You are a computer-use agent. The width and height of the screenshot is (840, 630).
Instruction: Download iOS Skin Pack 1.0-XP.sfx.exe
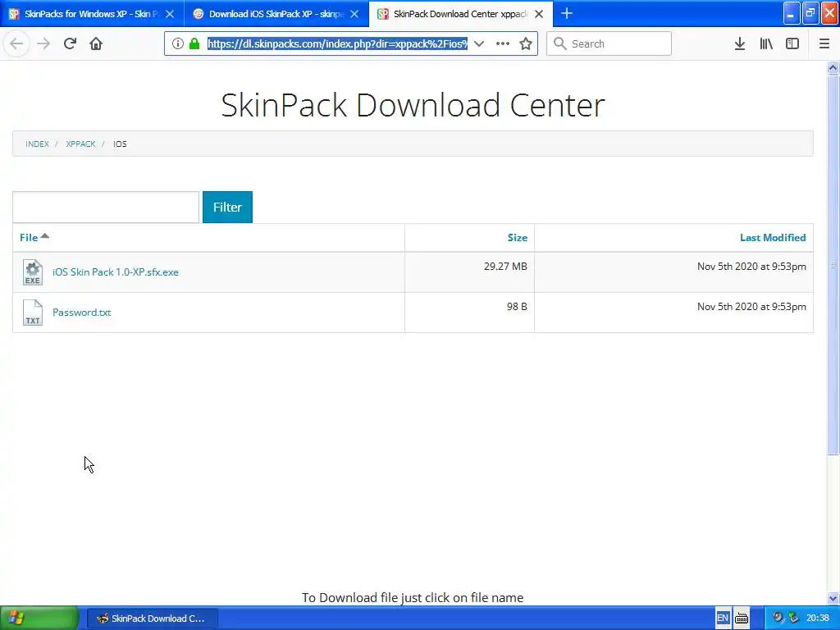pos(115,272)
